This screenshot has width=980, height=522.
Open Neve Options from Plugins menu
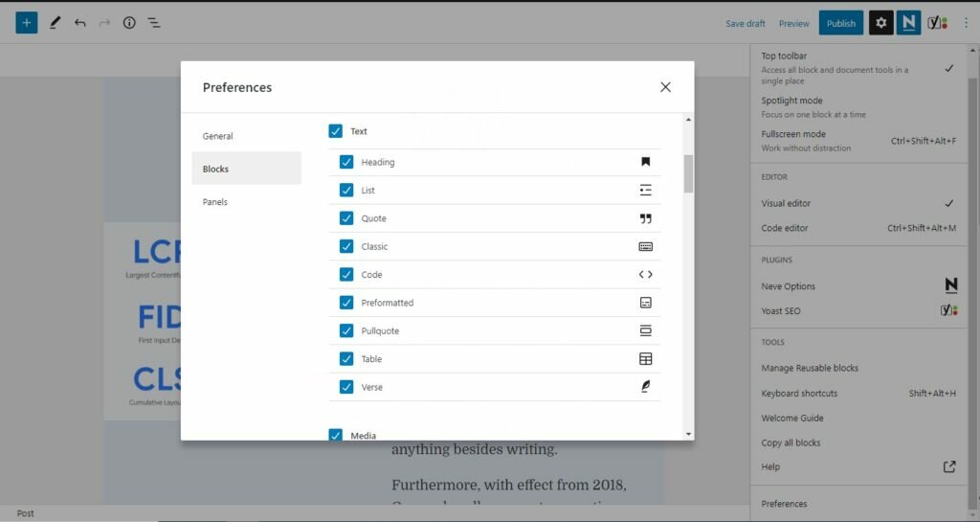(858, 286)
